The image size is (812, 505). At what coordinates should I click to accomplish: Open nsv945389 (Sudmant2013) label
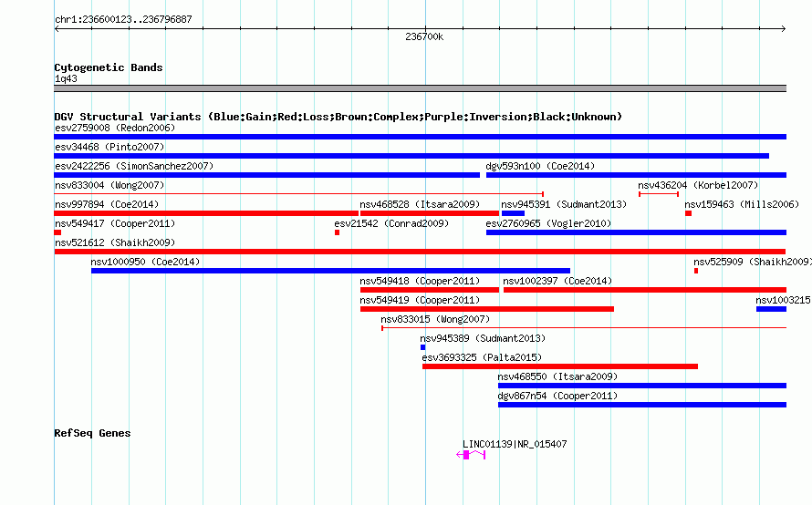(483, 338)
